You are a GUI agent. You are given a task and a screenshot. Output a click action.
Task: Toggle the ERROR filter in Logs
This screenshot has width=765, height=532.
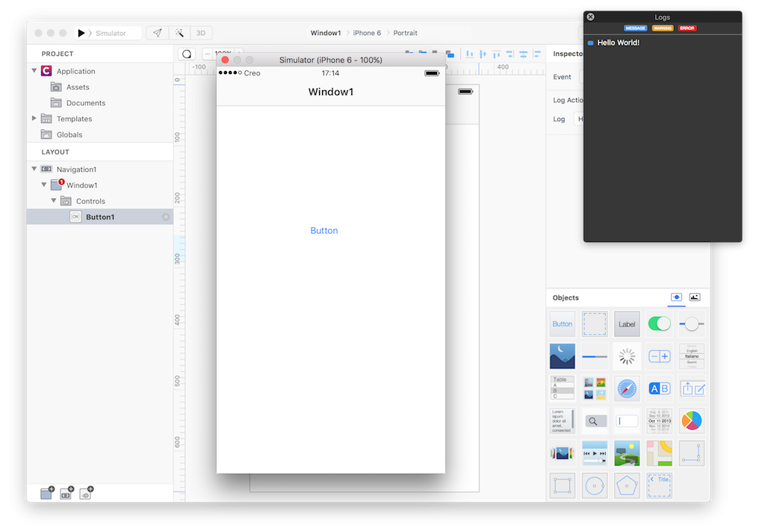(x=687, y=28)
